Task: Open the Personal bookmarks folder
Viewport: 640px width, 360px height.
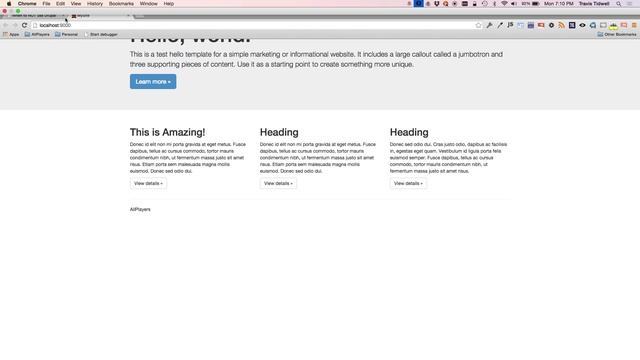Action: pyautogui.click(x=66, y=35)
